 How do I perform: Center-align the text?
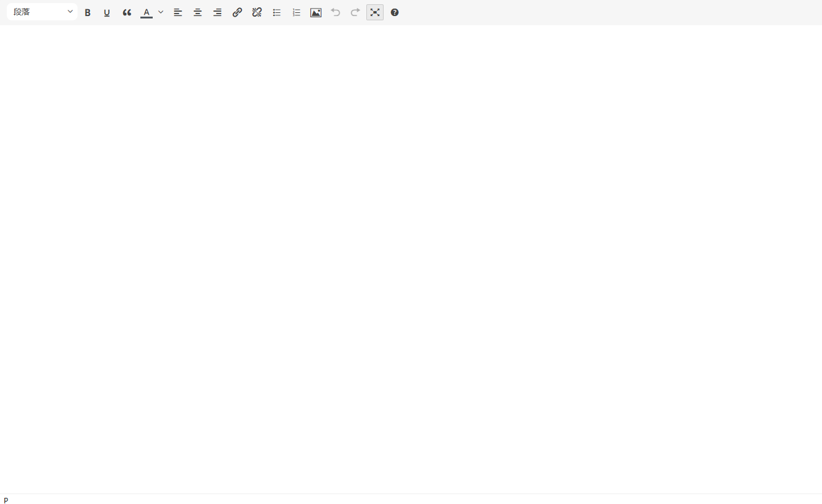point(198,12)
